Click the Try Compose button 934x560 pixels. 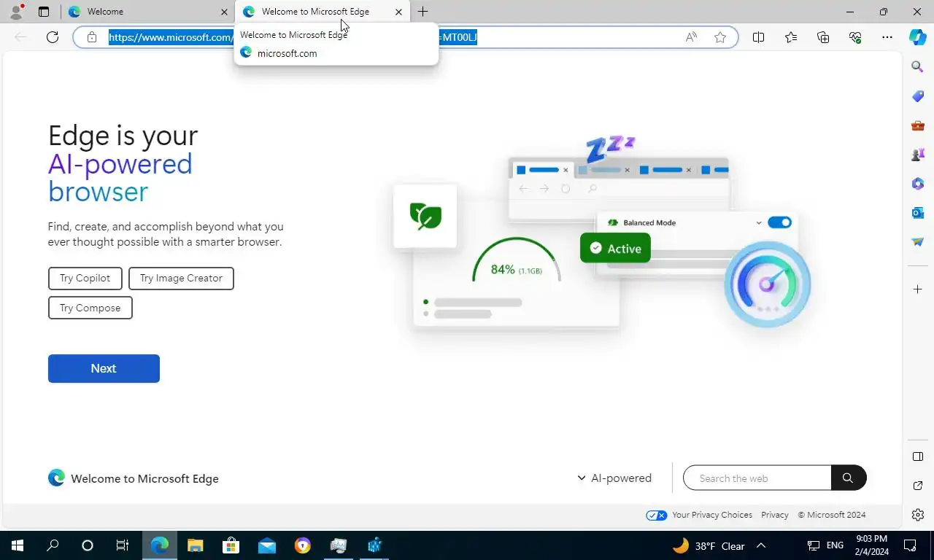[90, 308]
